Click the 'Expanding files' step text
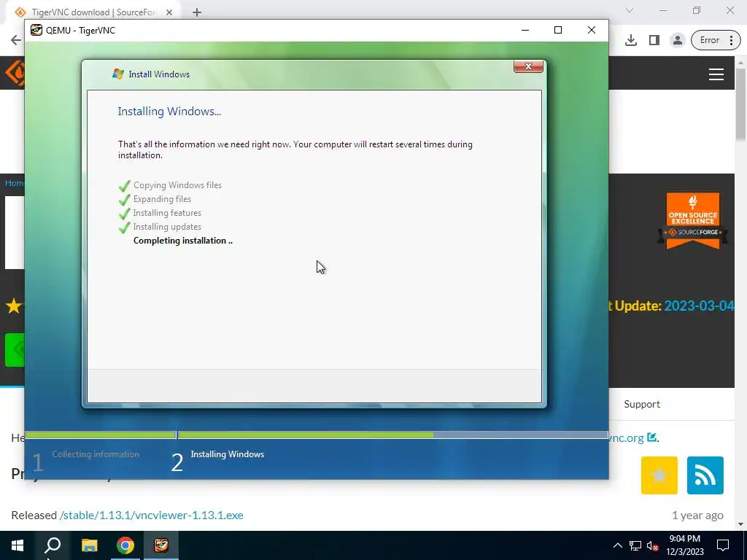 coord(162,199)
